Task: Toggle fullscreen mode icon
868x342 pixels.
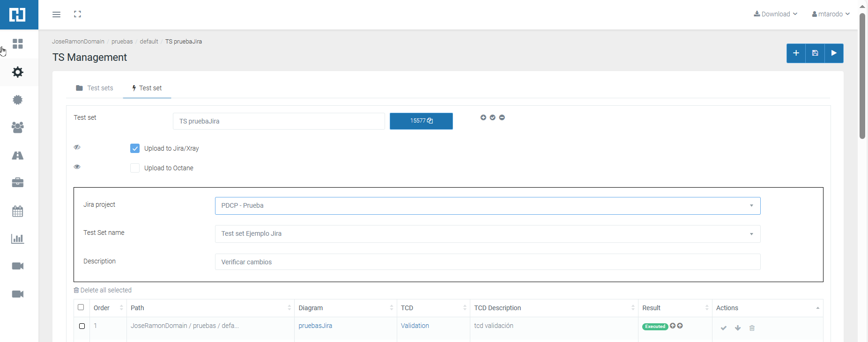Action: (78, 15)
